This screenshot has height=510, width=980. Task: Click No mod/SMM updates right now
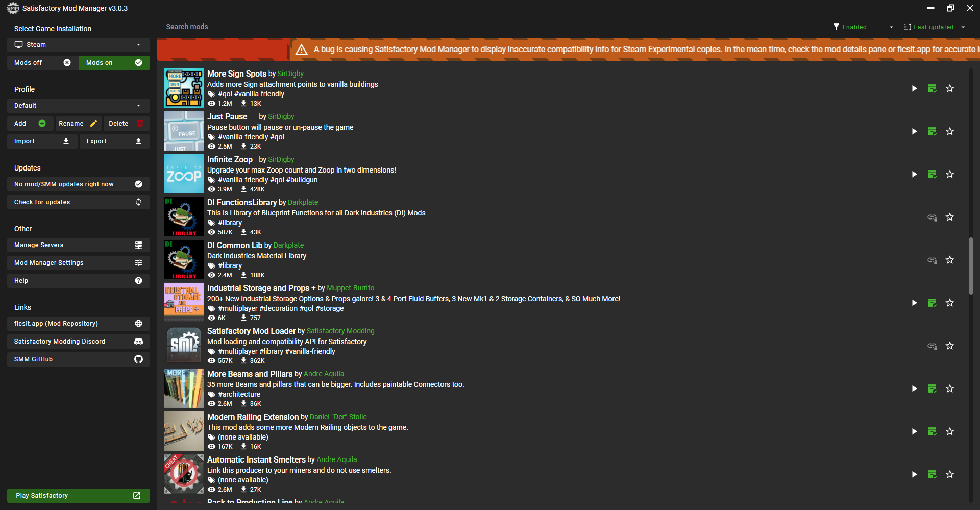(79, 184)
